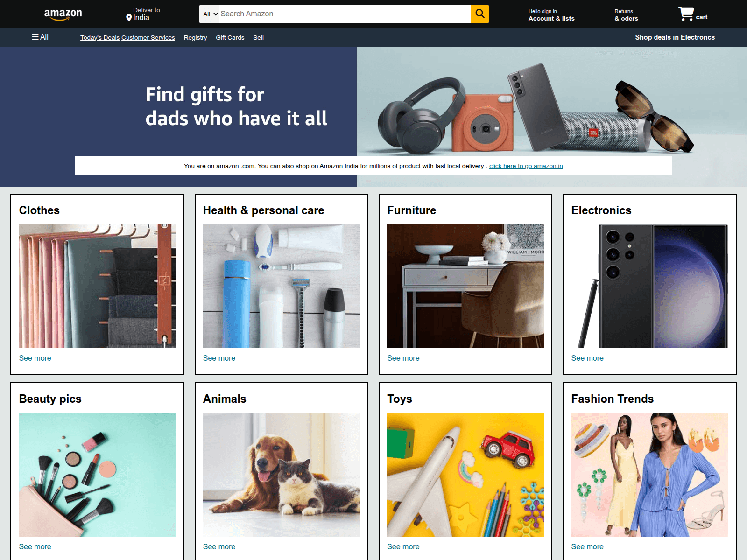Click the orange search magnifier button
Screen dimensions: 747x560
click(479, 14)
